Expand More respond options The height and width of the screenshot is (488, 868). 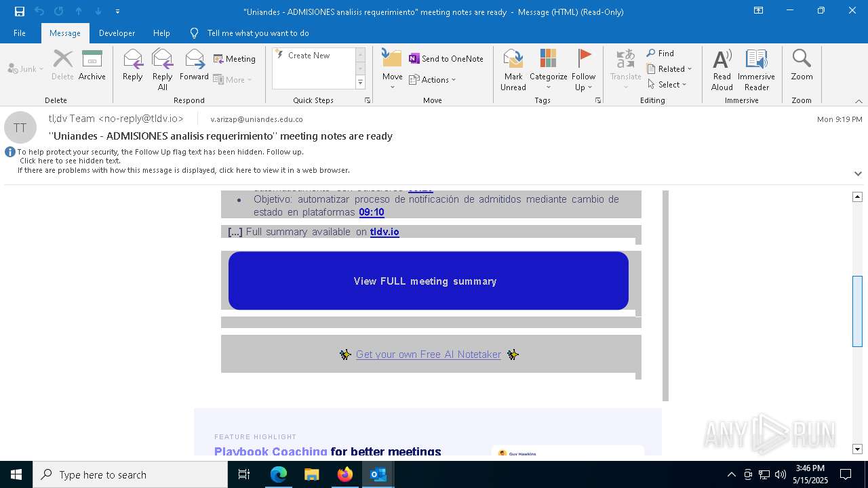pyautogui.click(x=233, y=79)
